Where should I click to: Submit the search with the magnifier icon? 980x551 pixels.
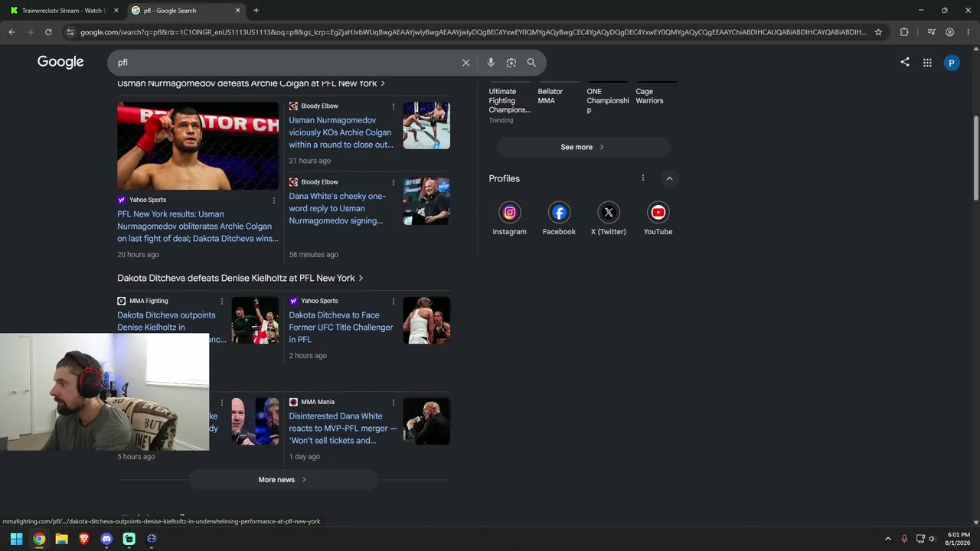point(531,63)
